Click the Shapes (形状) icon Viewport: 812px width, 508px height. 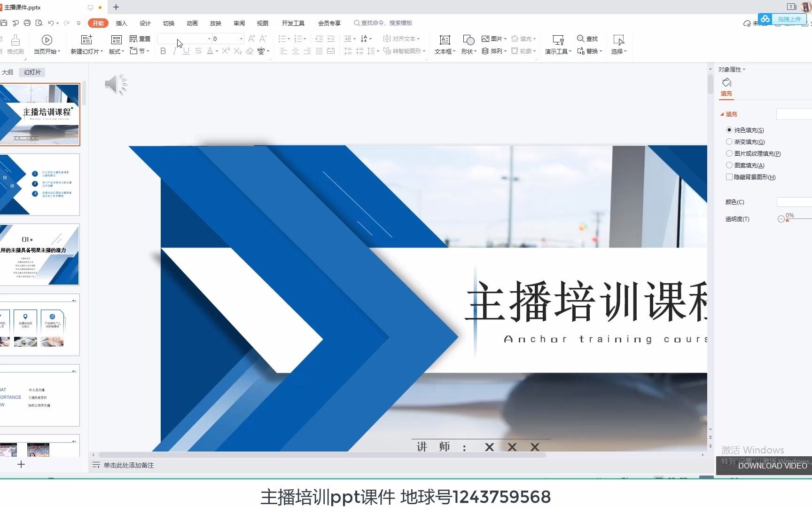468,40
